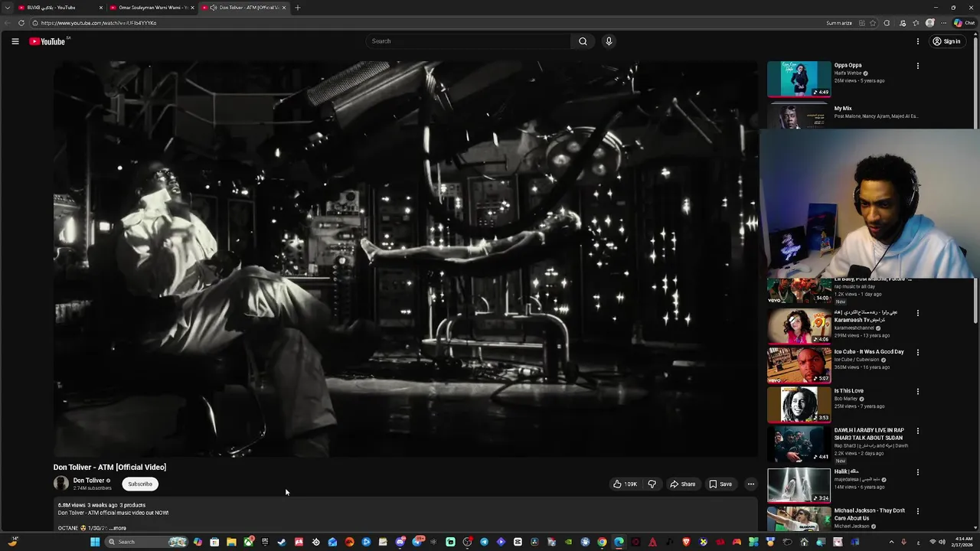Open options for Michael Jackson video

[917, 511]
